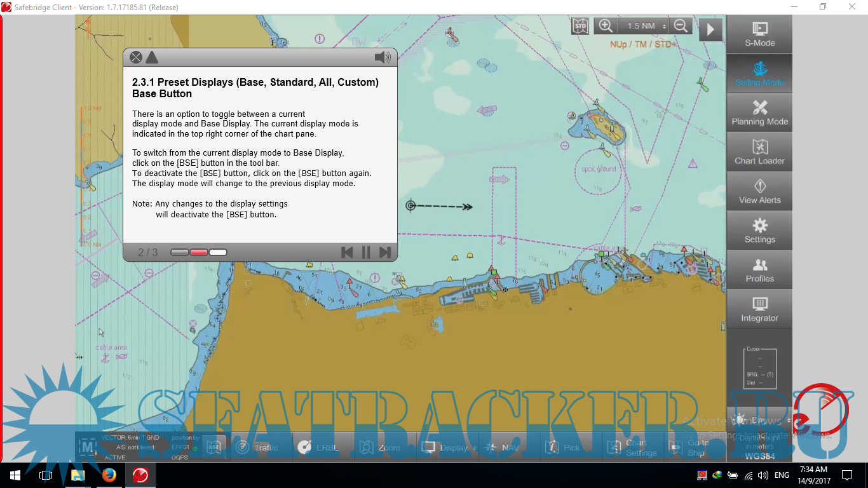868x488 pixels.
Task: Close the tutorial dialog with X icon
Action: tap(136, 58)
